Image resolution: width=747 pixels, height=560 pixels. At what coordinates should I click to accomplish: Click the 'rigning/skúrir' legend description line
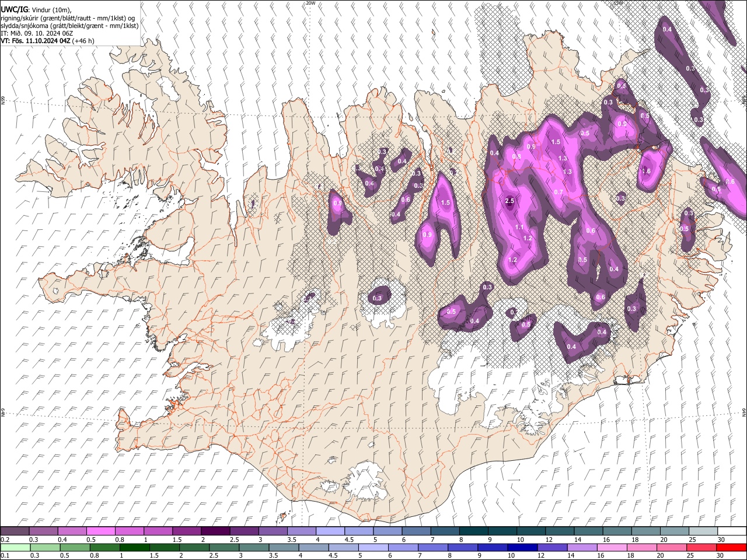tap(67, 18)
